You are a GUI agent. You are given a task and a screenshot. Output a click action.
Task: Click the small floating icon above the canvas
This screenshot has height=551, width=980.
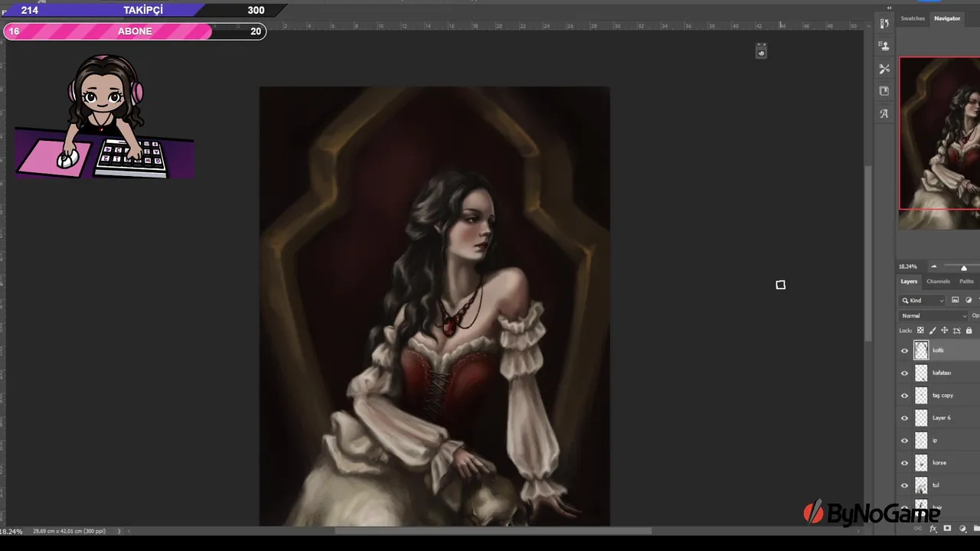point(761,51)
